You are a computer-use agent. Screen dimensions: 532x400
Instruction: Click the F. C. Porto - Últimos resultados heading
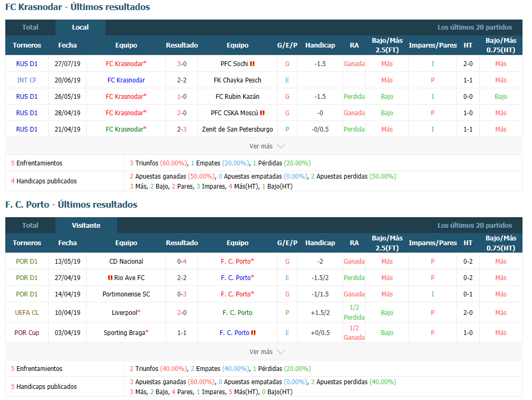[x=71, y=204]
